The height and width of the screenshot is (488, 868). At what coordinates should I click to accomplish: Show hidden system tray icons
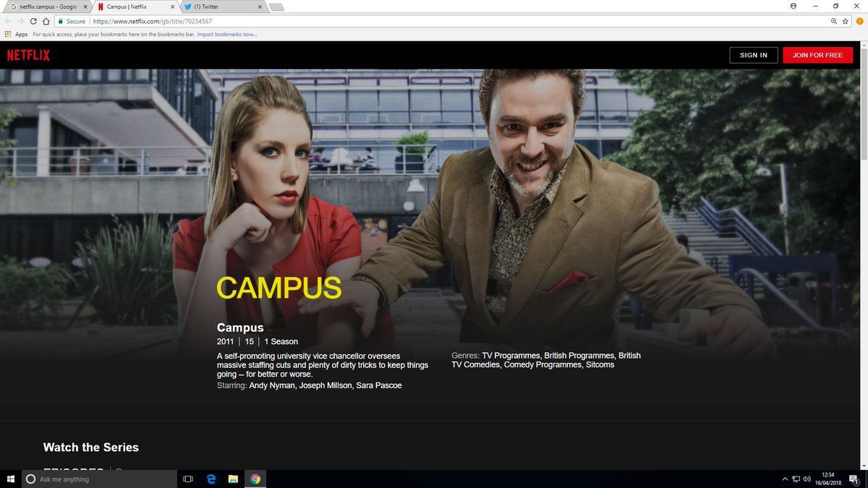[x=785, y=479]
